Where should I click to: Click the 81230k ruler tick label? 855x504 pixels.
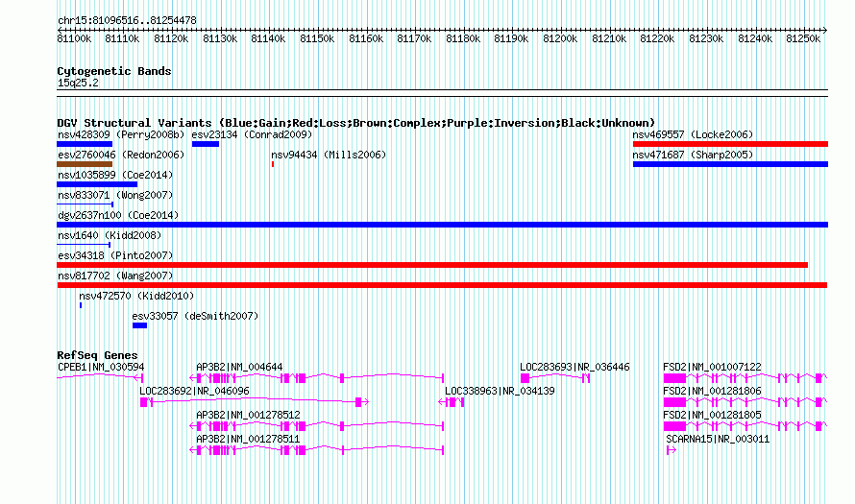point(706,38)
